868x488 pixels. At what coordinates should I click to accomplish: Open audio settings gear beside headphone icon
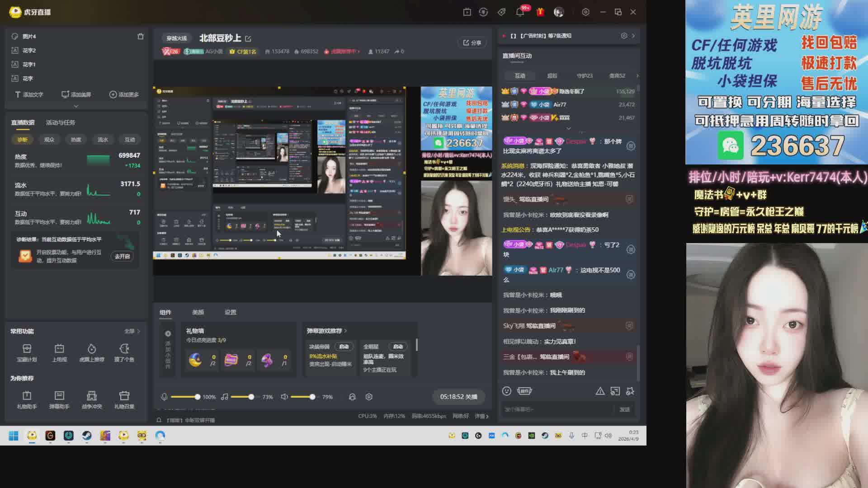click(369, 397)
